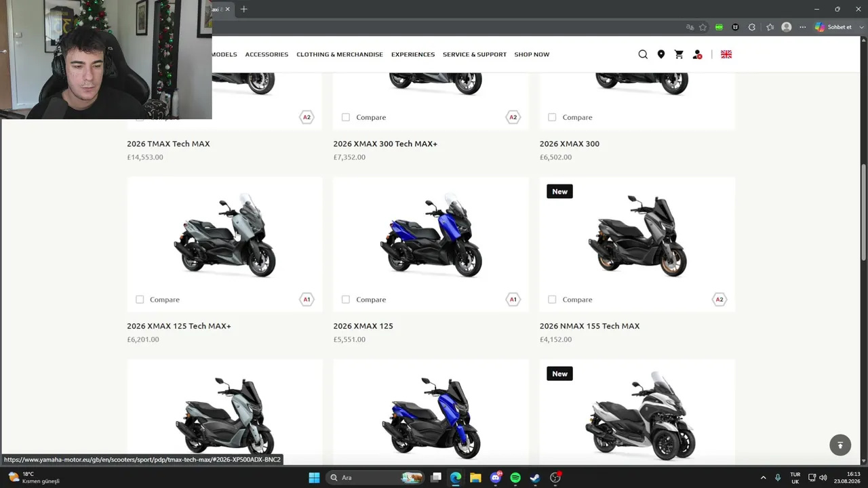This screenshot has height=488, width=868.
Task: Click the £6,201.00 price
Action: coord(143,340)
